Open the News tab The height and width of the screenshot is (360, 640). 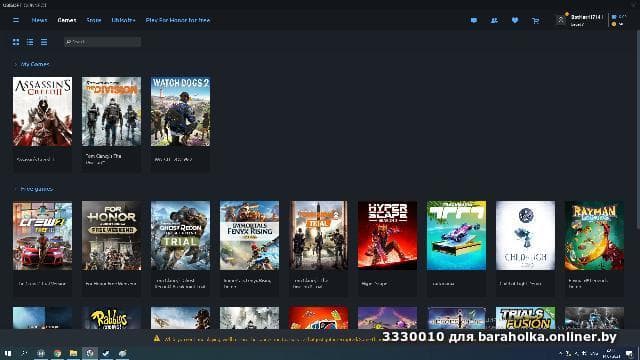point(40,20)
